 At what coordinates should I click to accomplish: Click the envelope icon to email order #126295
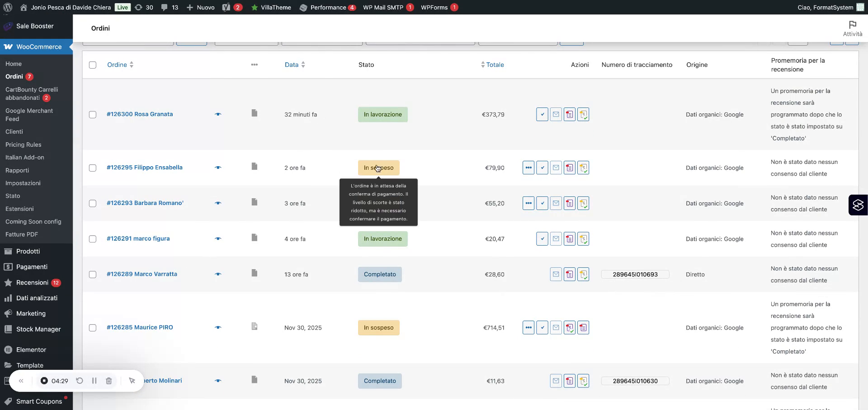pyautogui.click(x=556, y=168)
